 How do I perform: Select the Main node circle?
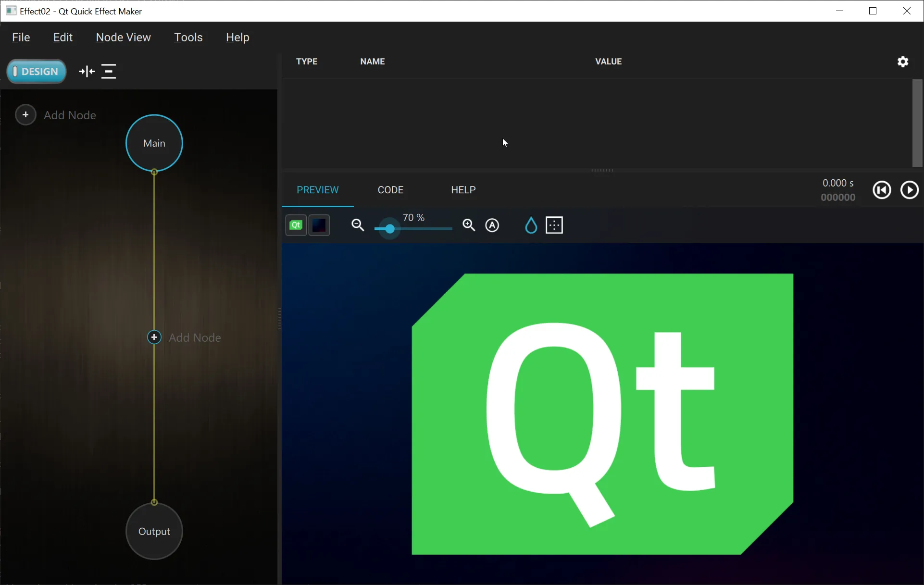click(x=154, y=143)
